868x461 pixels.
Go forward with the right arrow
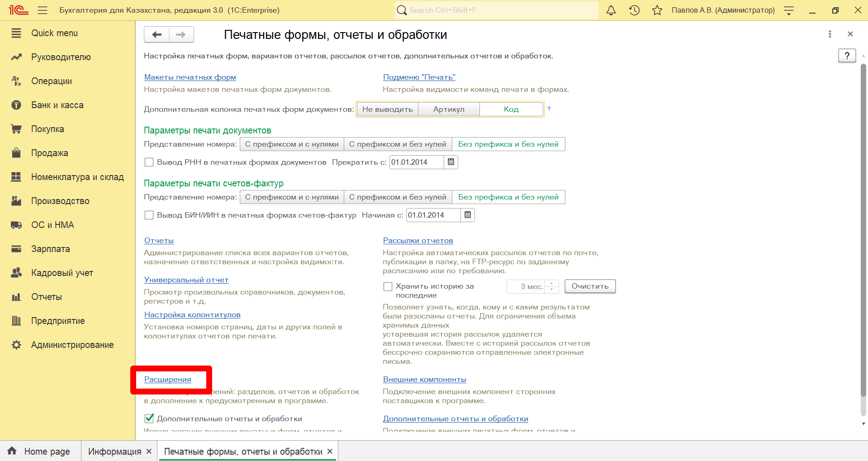point(181,34)
